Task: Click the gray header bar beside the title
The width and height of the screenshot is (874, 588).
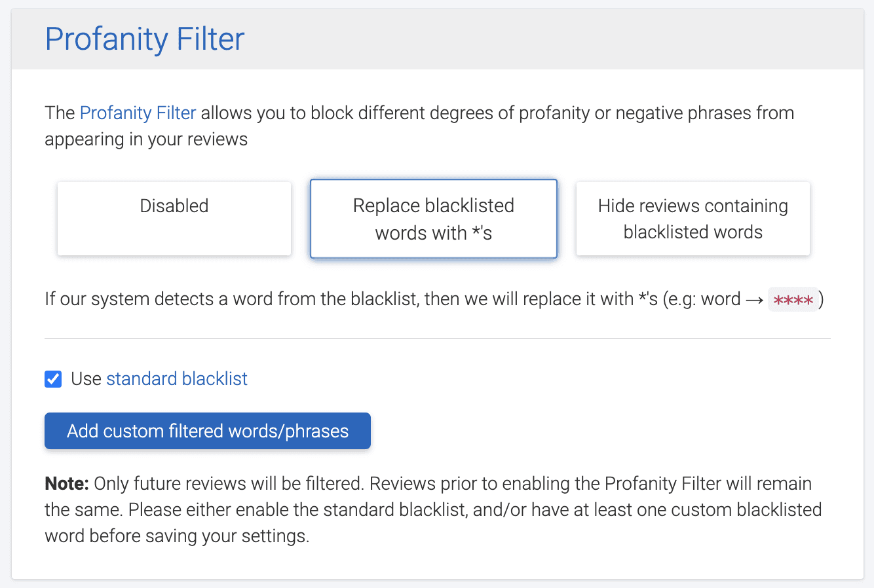Action: pyautogui.click(x=557, y=39)
